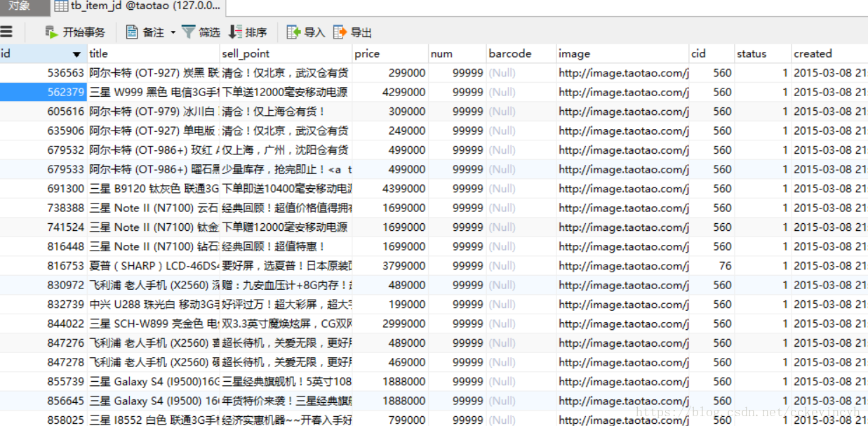Click sell_point cell 要好屏，选夏普

click(286, 266)
